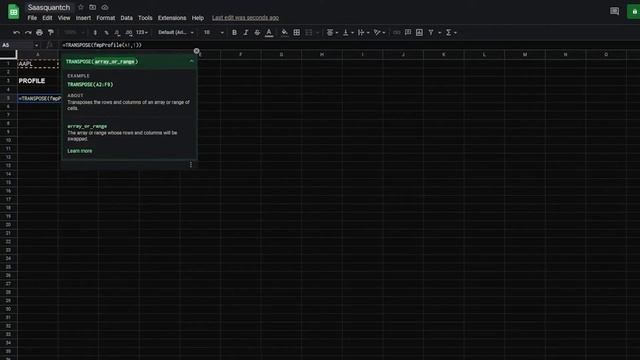Format as currency dollar icon

95,32
